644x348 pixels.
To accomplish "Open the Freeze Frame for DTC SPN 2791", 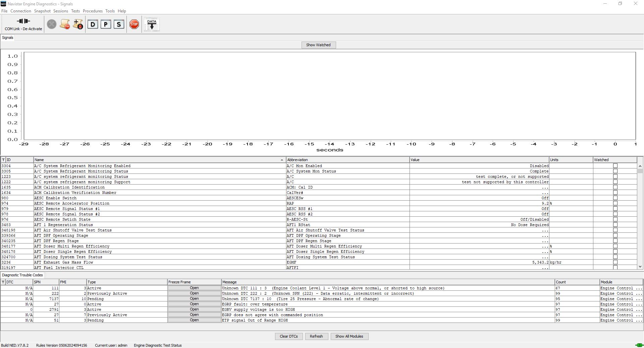I will coord(194,309).
